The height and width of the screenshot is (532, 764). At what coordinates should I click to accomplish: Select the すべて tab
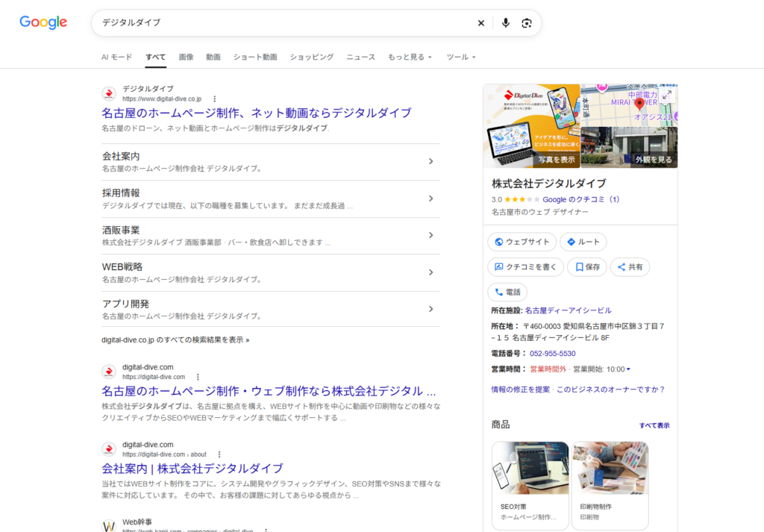[155, 57]
